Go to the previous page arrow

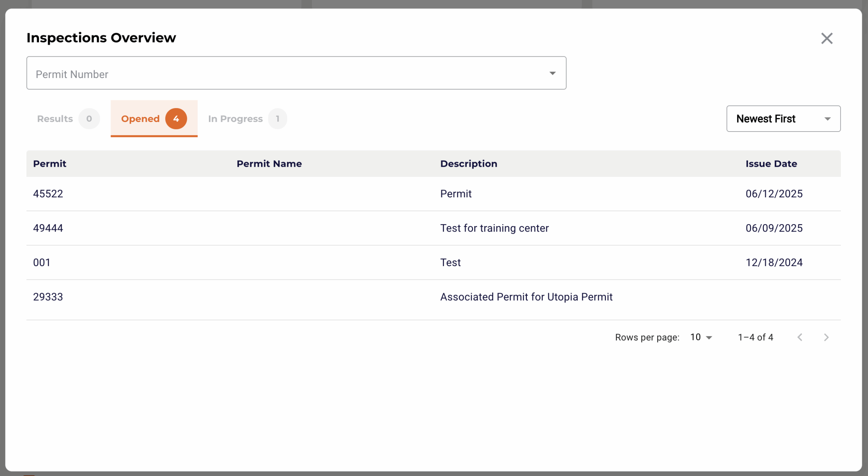[x=800, y=337]
